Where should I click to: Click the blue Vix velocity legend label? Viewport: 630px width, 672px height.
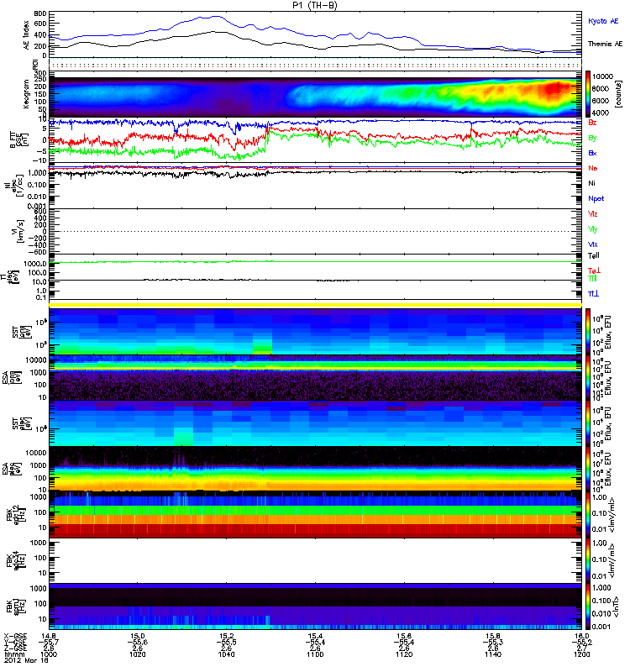[592, 244]
